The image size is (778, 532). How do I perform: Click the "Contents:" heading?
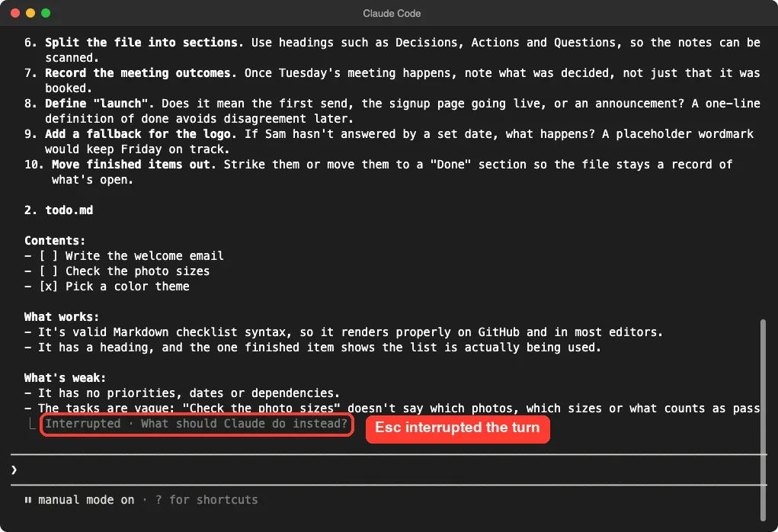click(x=55, y=241)
